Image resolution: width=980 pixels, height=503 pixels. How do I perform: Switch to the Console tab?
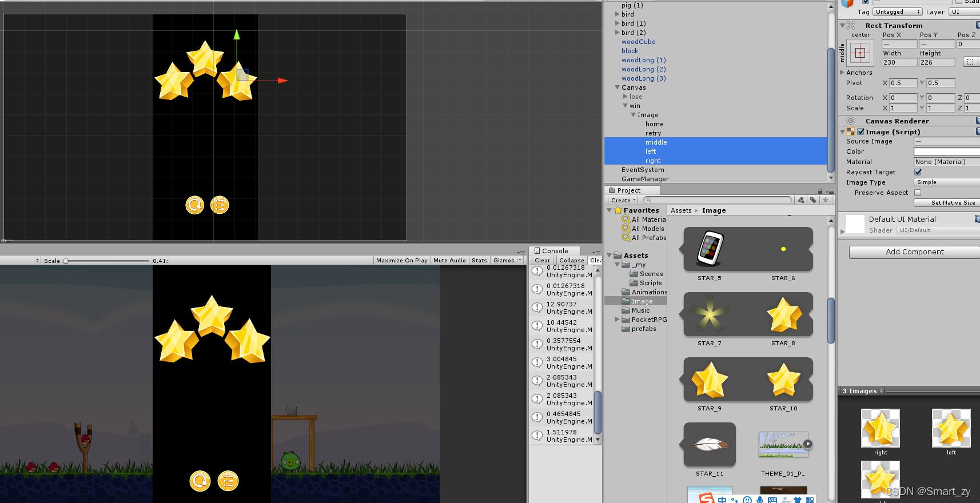(x=555, y=250)
